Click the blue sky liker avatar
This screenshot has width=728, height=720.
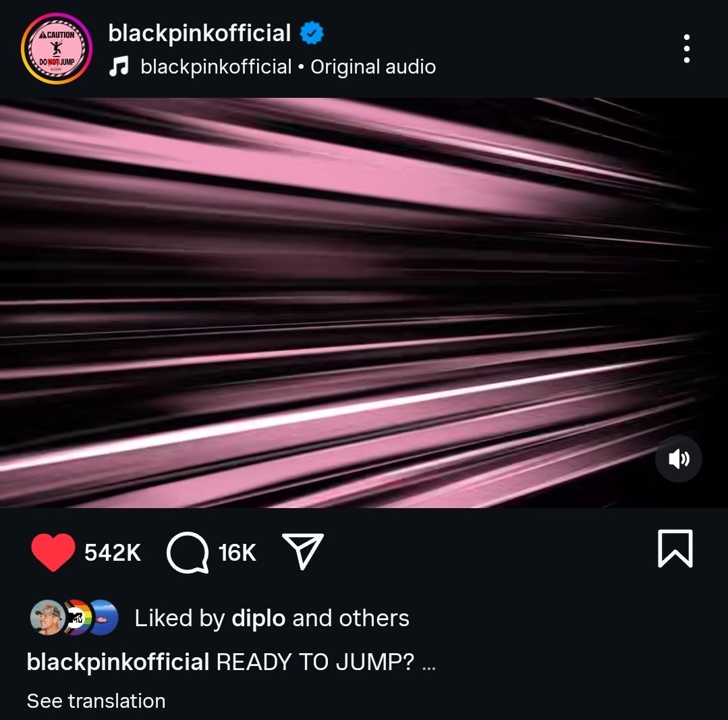click(x=105, y=617)
